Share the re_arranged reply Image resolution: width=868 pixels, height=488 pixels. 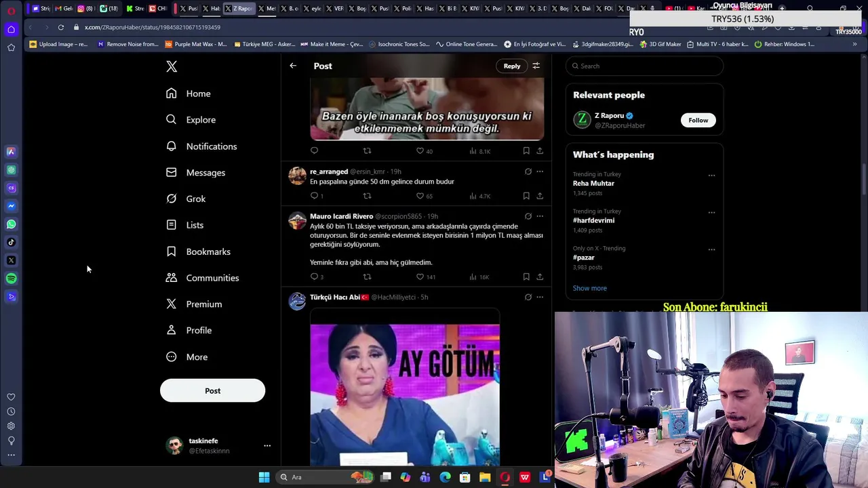coord(540,196)
